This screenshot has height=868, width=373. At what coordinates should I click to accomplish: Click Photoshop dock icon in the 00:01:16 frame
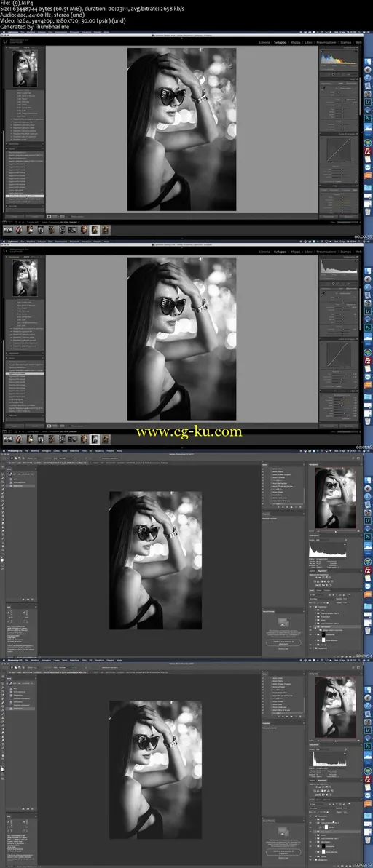367,327
